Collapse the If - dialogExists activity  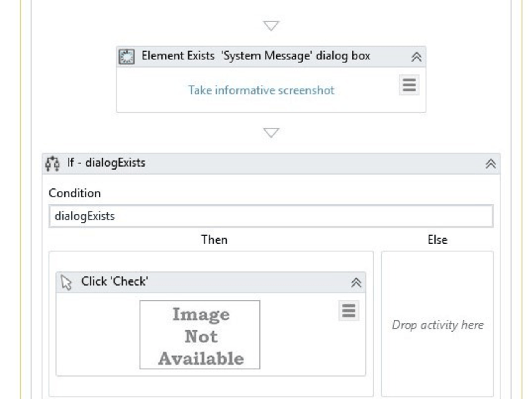[x=490, y=164]
